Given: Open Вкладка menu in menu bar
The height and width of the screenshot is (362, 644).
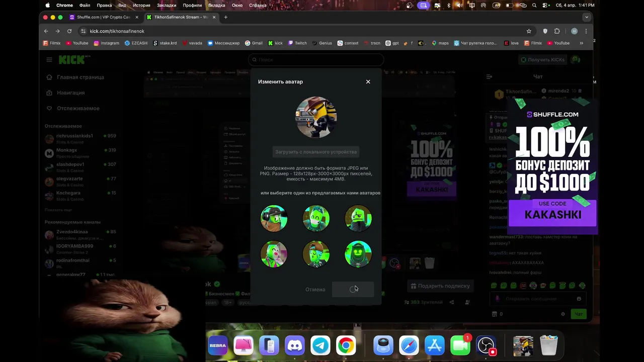Looking at the screenshot, I should 216,5.
